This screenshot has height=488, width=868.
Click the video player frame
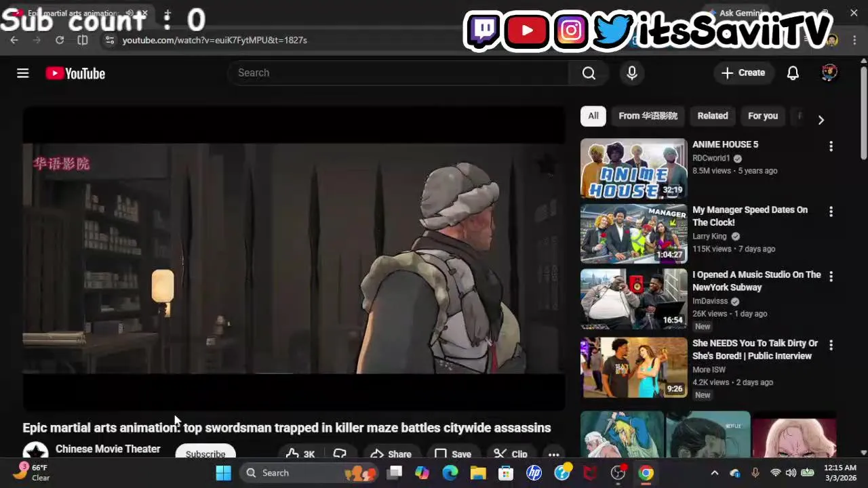click(294, 258)
